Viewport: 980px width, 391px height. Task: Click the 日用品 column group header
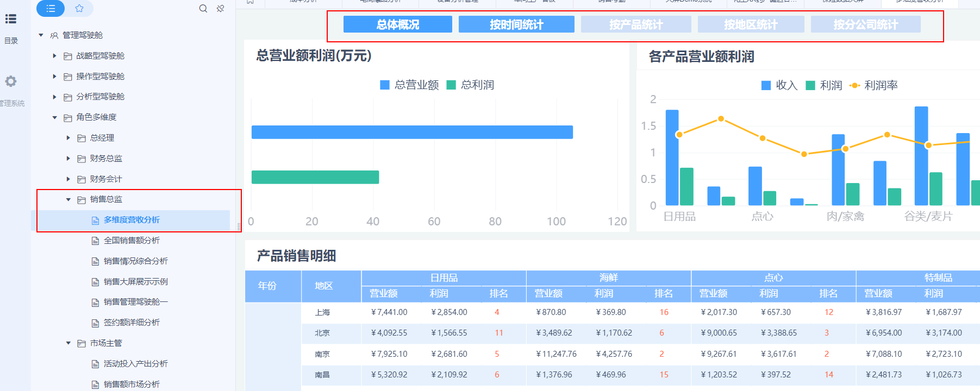tap(444, 278)
